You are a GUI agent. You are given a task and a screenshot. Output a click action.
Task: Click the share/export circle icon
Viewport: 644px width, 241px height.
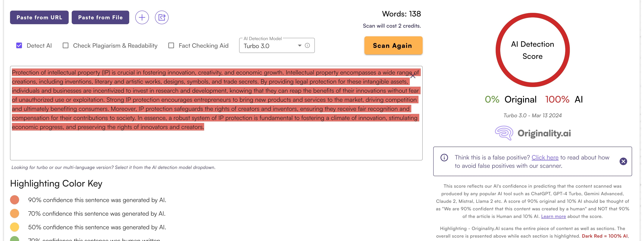(x=162, y=18)
